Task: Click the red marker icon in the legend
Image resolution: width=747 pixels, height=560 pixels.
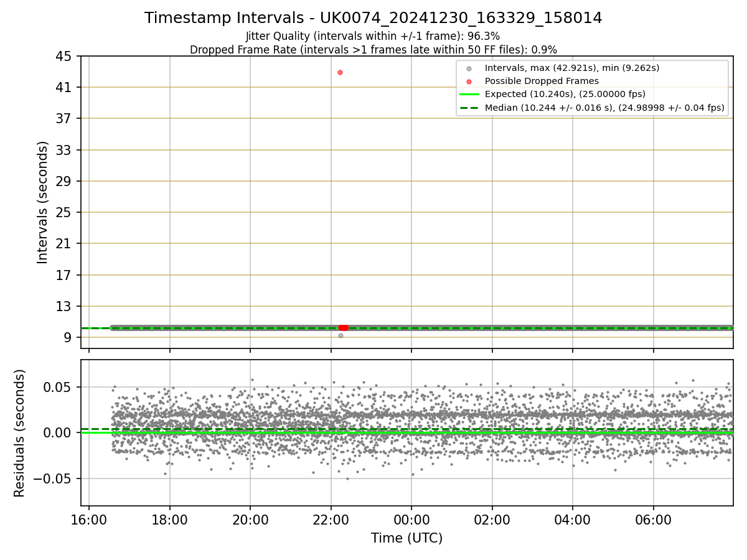Action: tap(469, 81)
